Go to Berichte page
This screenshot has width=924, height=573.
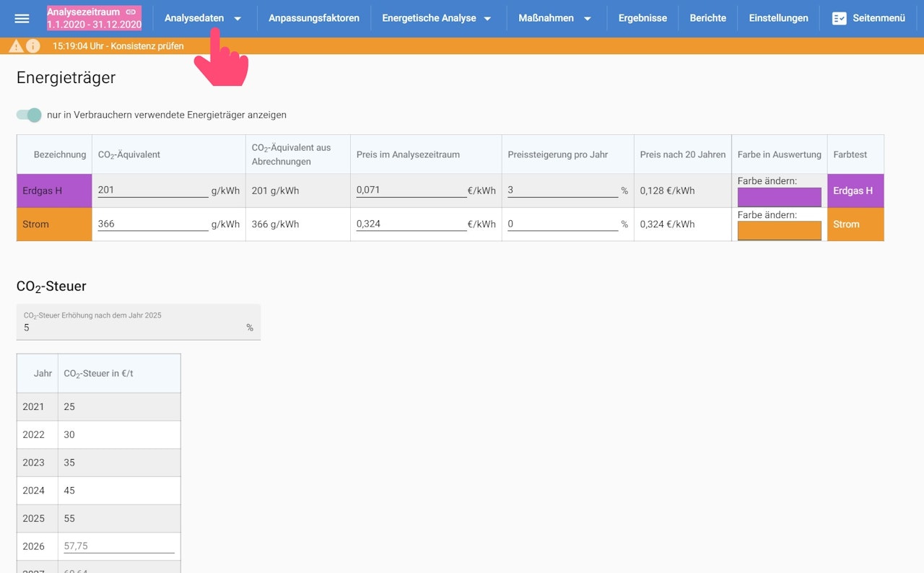[707, 18]
